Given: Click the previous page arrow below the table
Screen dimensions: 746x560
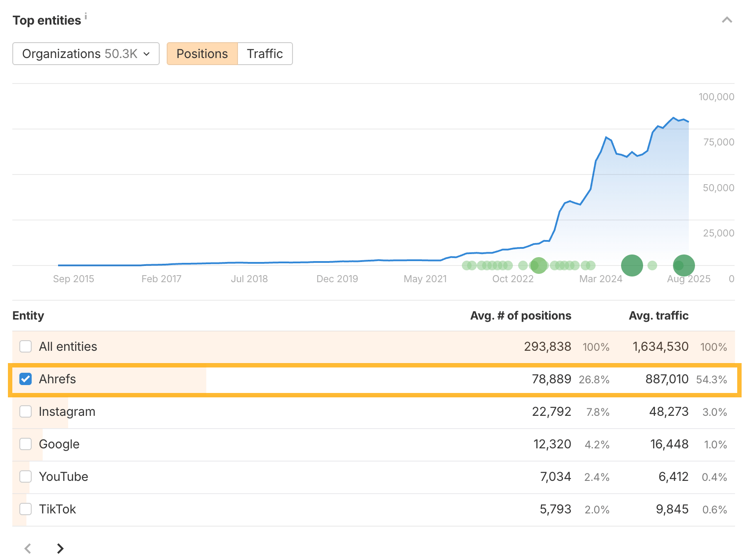Looking at the screenshot, I should click(x=28, y=549).
